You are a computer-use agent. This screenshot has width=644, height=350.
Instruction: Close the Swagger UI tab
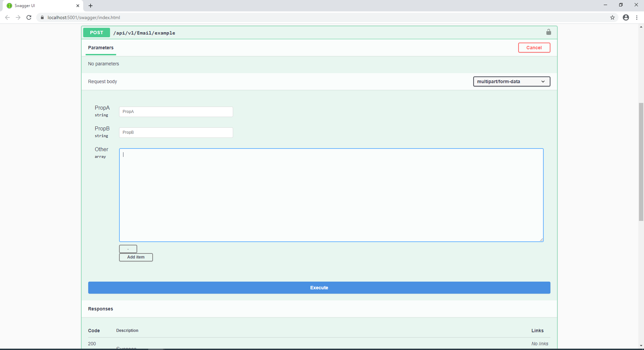tap(78, 6)
